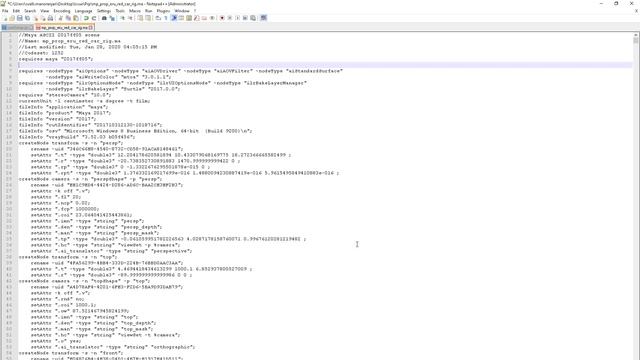Viewport: 640px width, 360px height.
Task: Start macro recording with red record icon
Action: (222, 18)
